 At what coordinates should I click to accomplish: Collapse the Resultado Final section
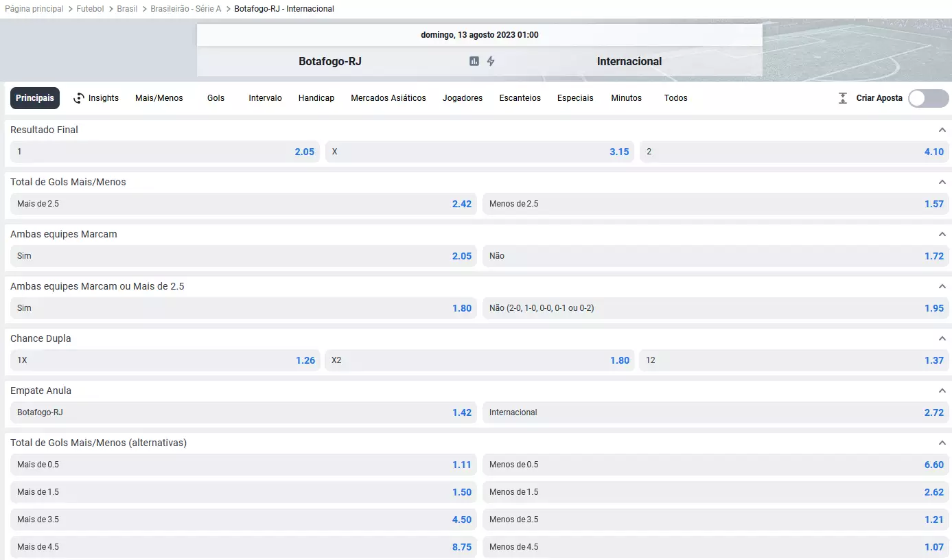tap(942, 130)
